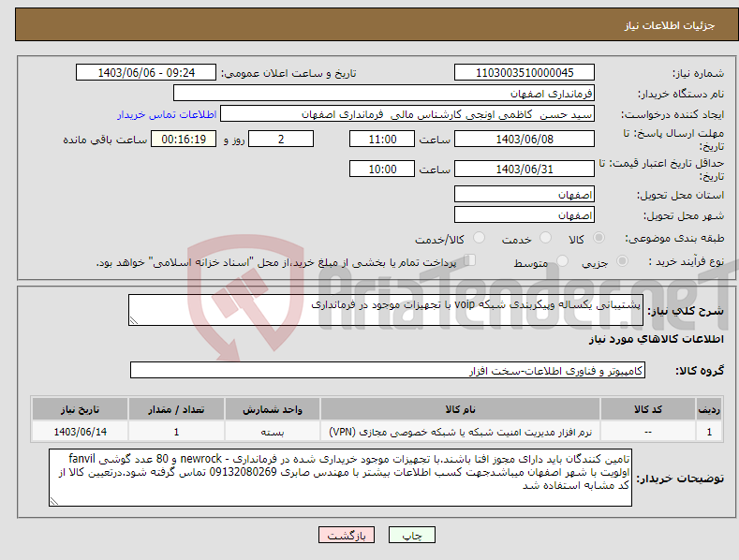Click the buyer notes textarea
Viewport: 739px width, 560px height.
[x=340, y=478]
